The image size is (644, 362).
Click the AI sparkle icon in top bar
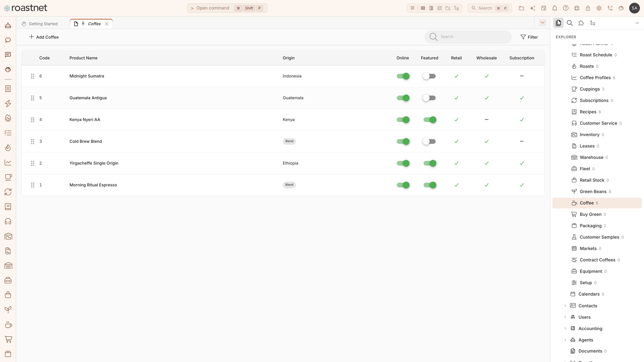(532, 8)
